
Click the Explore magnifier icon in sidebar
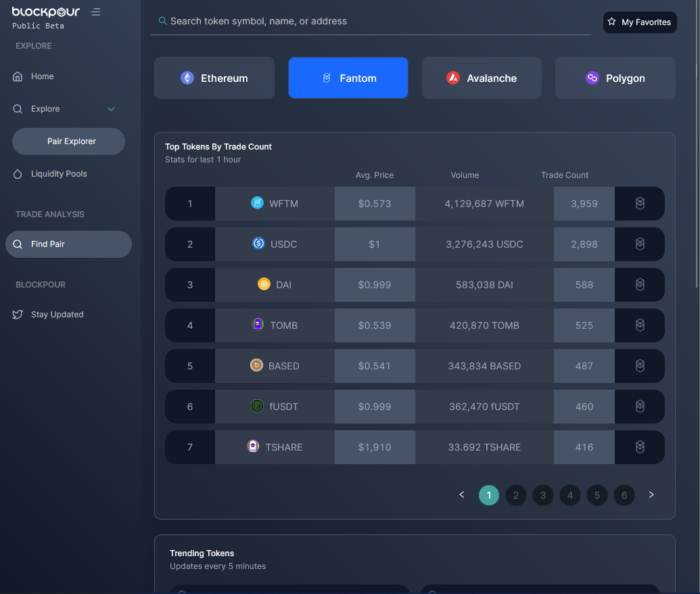18,109
